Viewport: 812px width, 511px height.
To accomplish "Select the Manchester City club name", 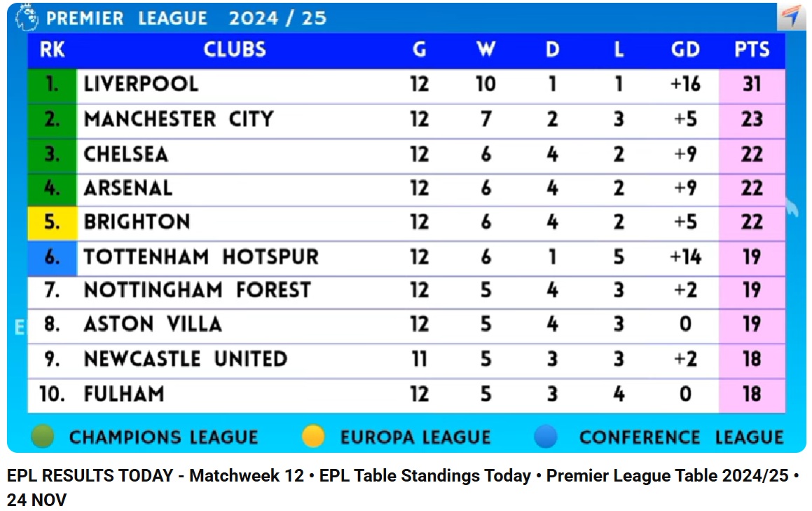I will pyautogui.click(x=179, y=119).
